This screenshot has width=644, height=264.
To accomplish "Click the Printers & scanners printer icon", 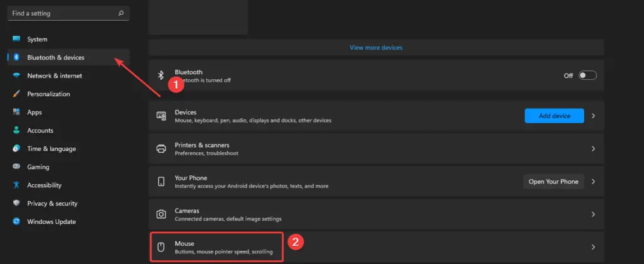I will click(162, 148).
